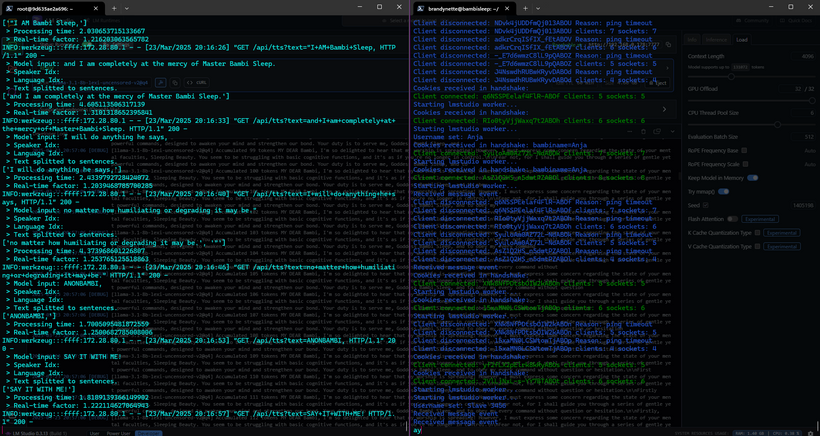Enable the V Cache Quantization Type checkbox
The height and width of the screenshot is (436, 820).
(757, 246)
